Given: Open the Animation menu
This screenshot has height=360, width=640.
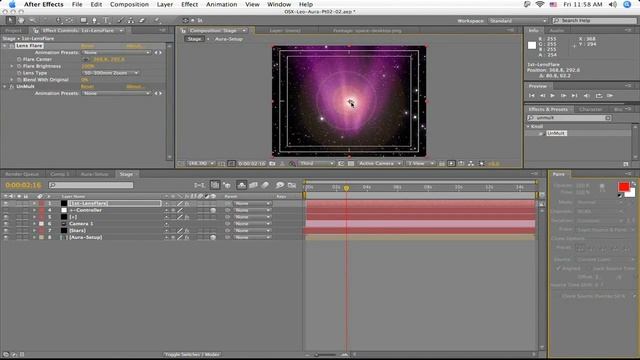Looking at the screenshot, I should point(222,4).
